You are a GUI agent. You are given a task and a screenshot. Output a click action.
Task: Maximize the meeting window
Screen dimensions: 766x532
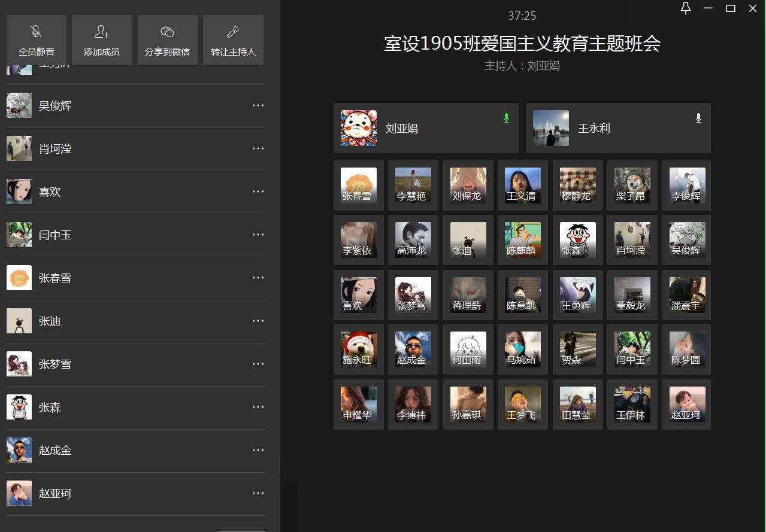[x=730, y=8]
